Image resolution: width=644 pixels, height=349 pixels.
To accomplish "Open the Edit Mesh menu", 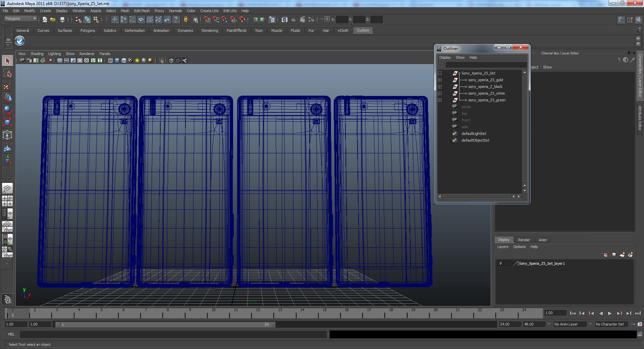I will [x=142, y=11].
